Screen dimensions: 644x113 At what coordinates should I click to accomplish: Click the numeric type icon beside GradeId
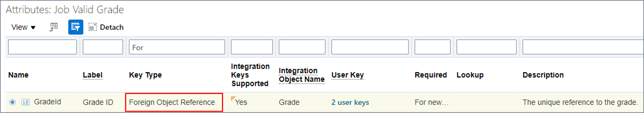coord(25,102)
